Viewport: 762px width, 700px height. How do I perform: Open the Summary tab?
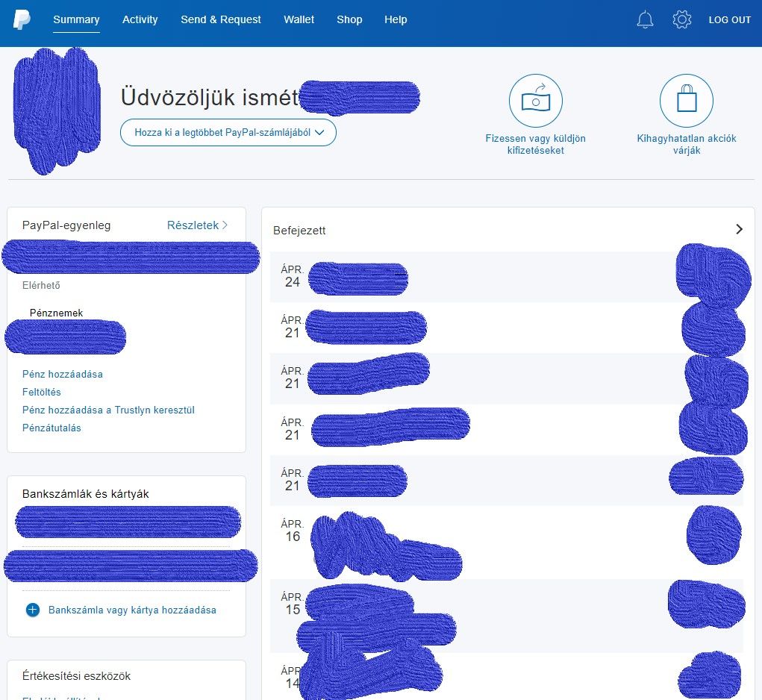(x=76, y=19)
